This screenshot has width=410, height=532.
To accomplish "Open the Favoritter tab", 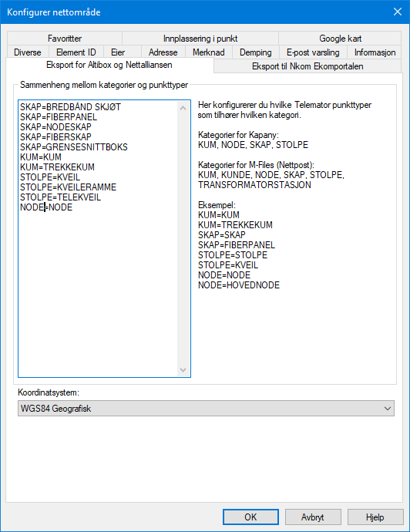I will point(65,39).
